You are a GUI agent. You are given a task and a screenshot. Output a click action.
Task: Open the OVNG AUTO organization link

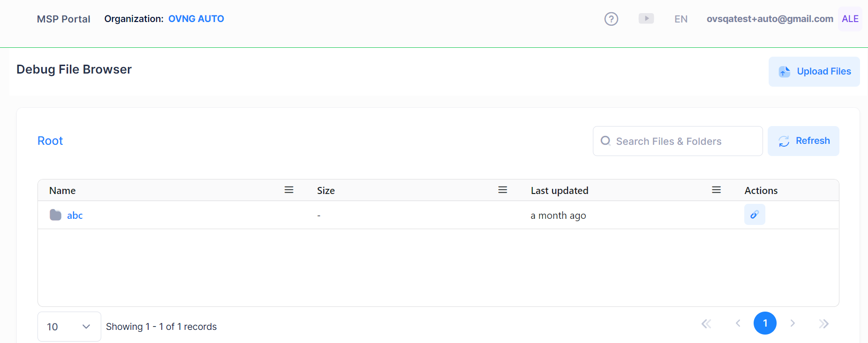(196, 19)
